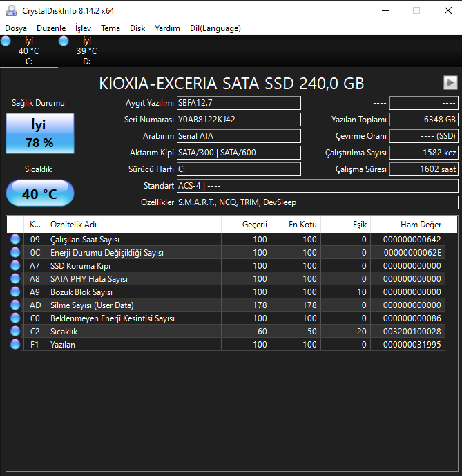
Task: Open the Yardım menu
Action: coord(167,28)
